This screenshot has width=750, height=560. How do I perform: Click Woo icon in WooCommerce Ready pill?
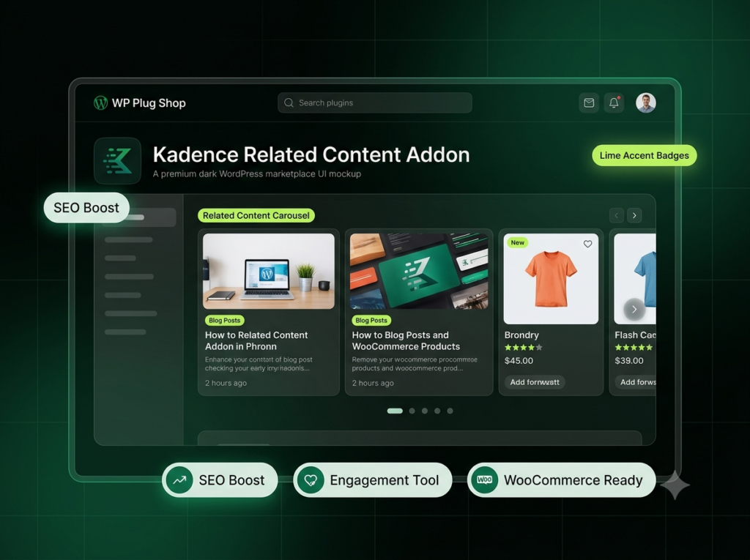tap(485, 480)
